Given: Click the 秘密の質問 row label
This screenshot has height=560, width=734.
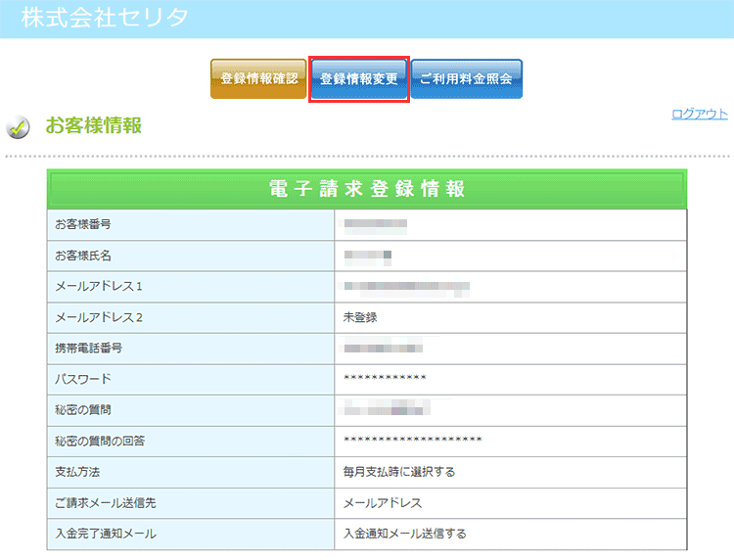Looking at the screenshot, I should click(x=83, y=409).
